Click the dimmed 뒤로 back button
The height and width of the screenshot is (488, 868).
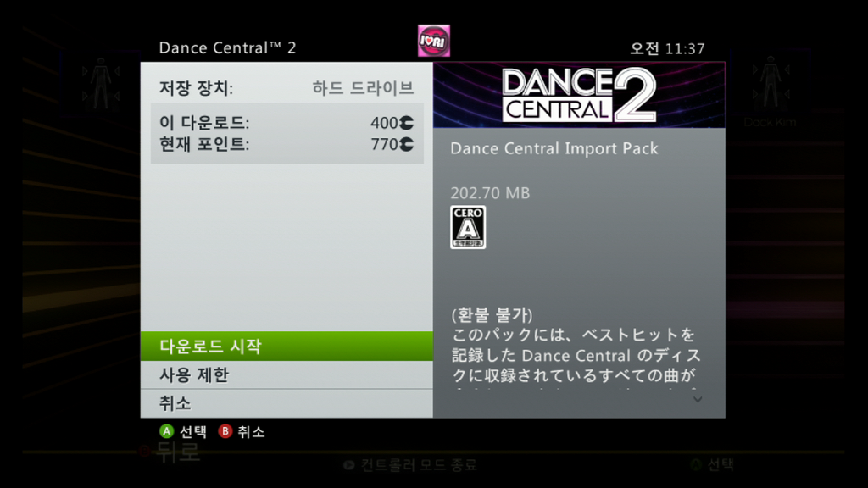(177, 452)
